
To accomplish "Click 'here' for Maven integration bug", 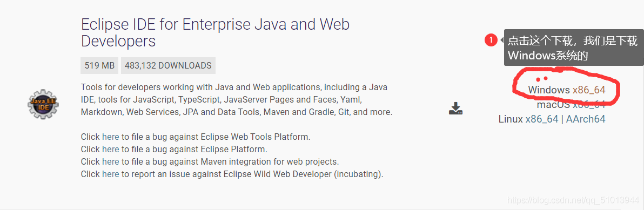I will coord(110,161).
